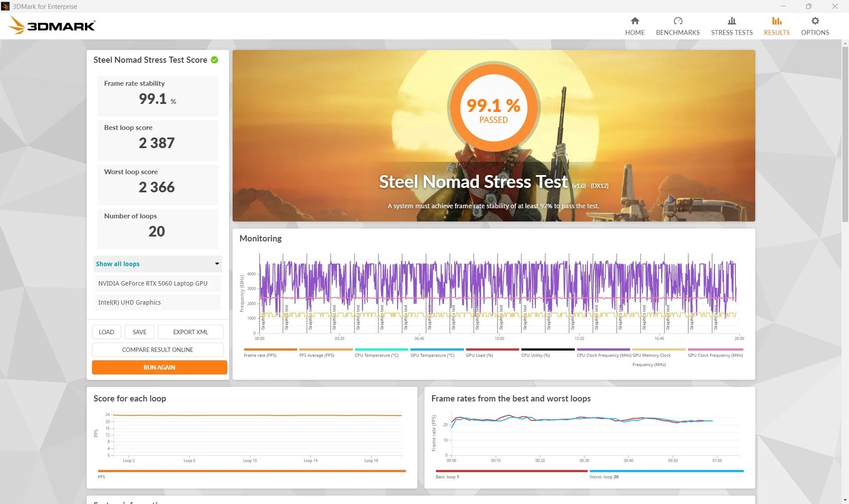Click the app icon in title bar
This screenshot has height=504, width=849.
[x=5, y=6]
